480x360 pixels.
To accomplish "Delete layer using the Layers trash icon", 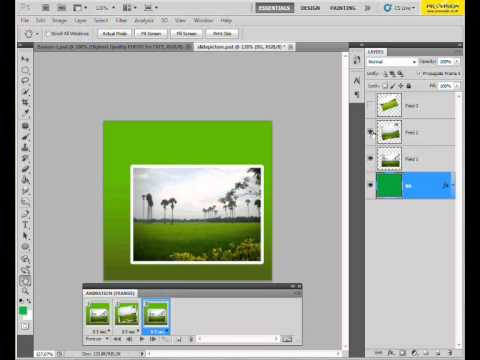I will click(450, 352).
